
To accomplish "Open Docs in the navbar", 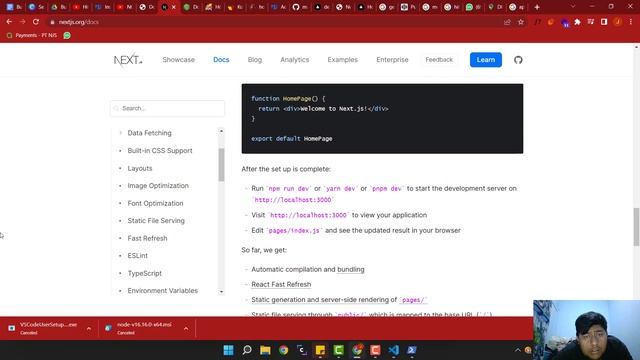I will [x=221, y=60].
